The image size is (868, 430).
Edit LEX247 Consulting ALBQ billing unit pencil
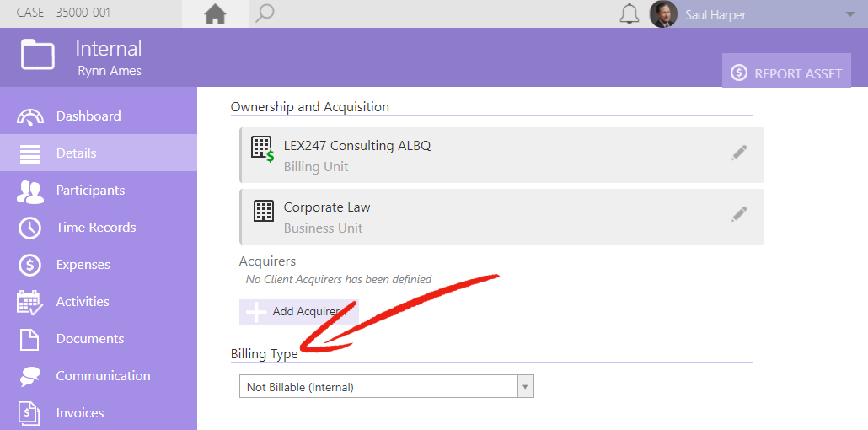(739, 153)
